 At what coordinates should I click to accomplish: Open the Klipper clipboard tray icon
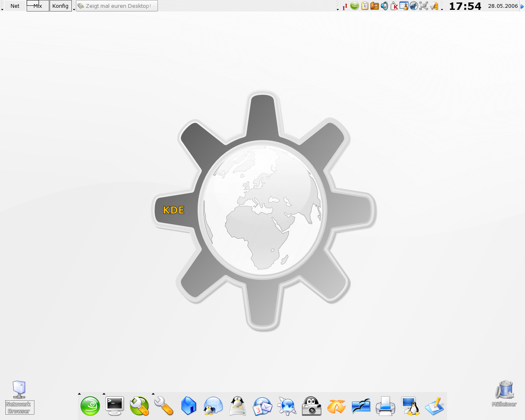pos(365,6)
